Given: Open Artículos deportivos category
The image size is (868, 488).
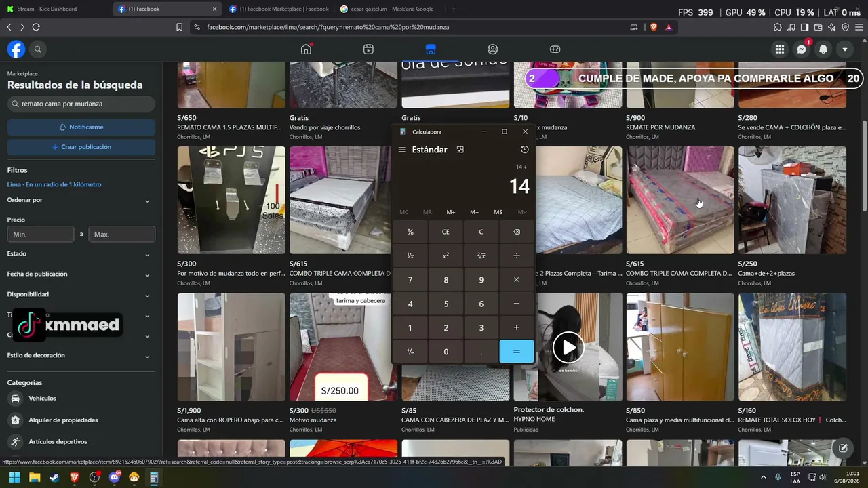Looking at the screenshot, I should [81, 442].
